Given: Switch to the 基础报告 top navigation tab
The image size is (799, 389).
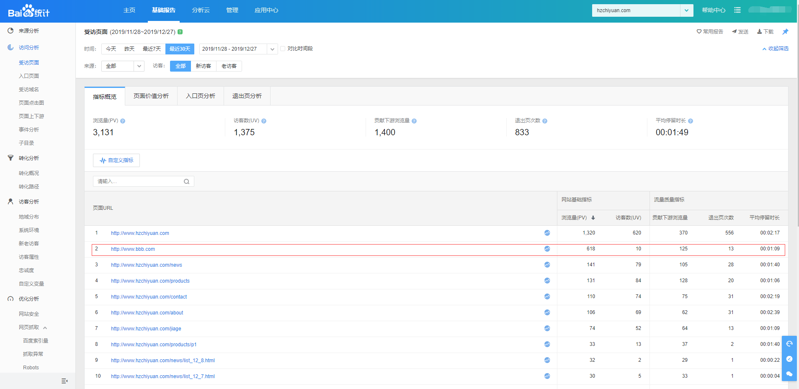Looking at the screenshot, I should pos(164,10).
